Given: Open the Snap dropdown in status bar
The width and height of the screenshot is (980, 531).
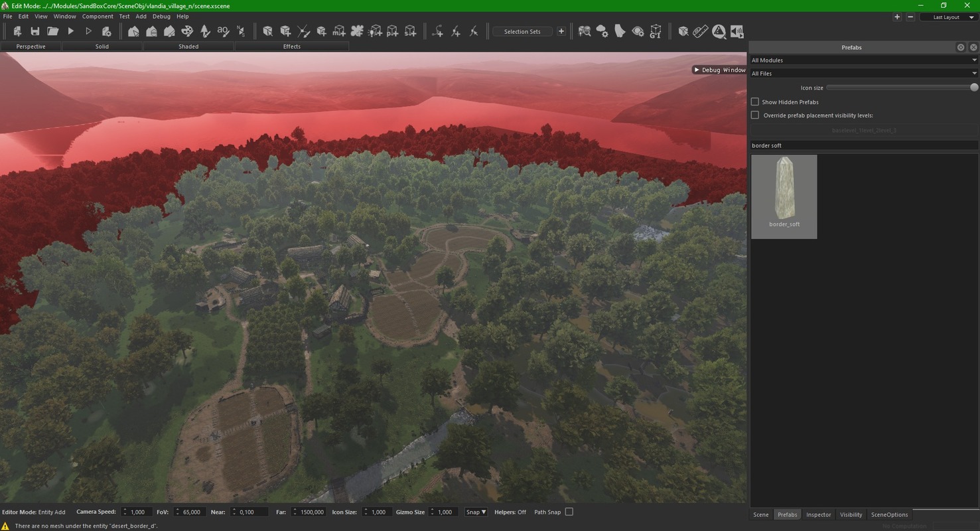Looking at the screenshot, I should pyautogui.click(x=476, y=512).
